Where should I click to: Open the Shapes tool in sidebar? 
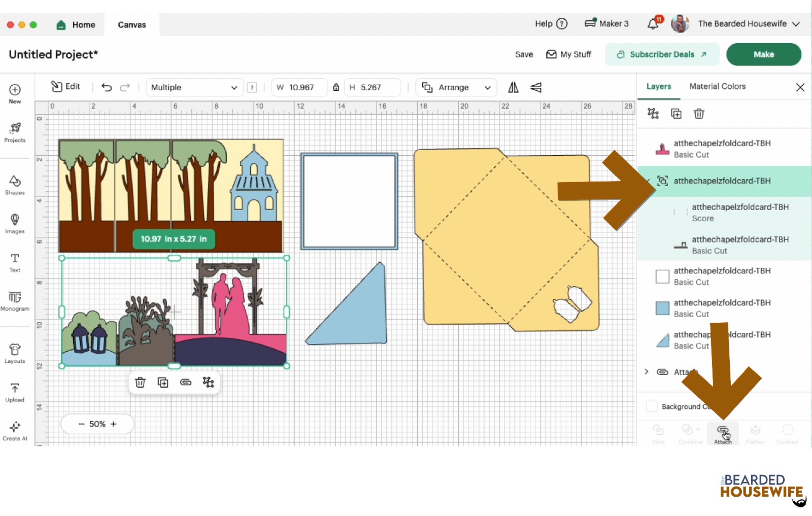pos(15,185)
